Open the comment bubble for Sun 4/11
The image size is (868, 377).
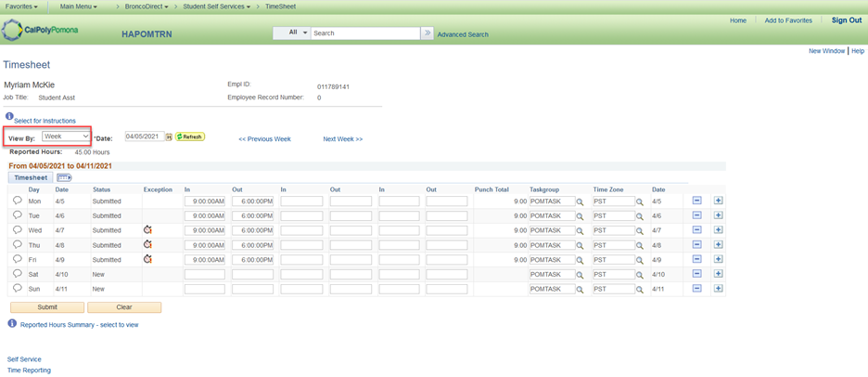pos(18,288)
